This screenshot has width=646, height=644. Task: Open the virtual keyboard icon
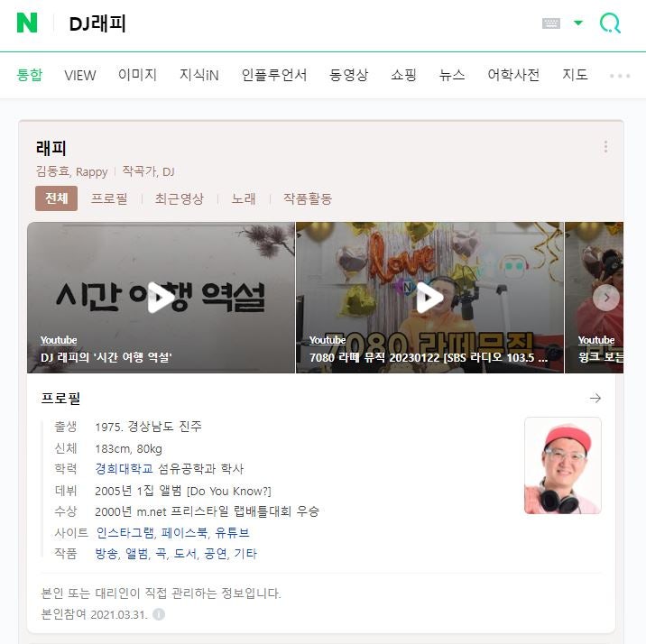[x=551, y=23]
